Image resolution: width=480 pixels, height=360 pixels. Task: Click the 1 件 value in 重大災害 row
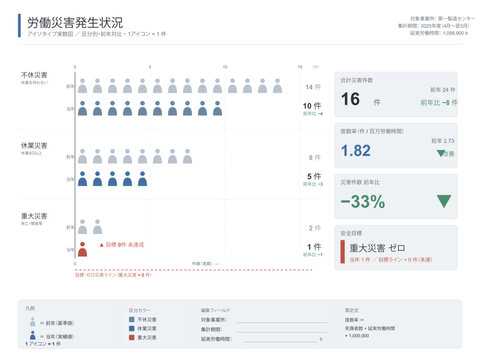(x=314, y=247)
